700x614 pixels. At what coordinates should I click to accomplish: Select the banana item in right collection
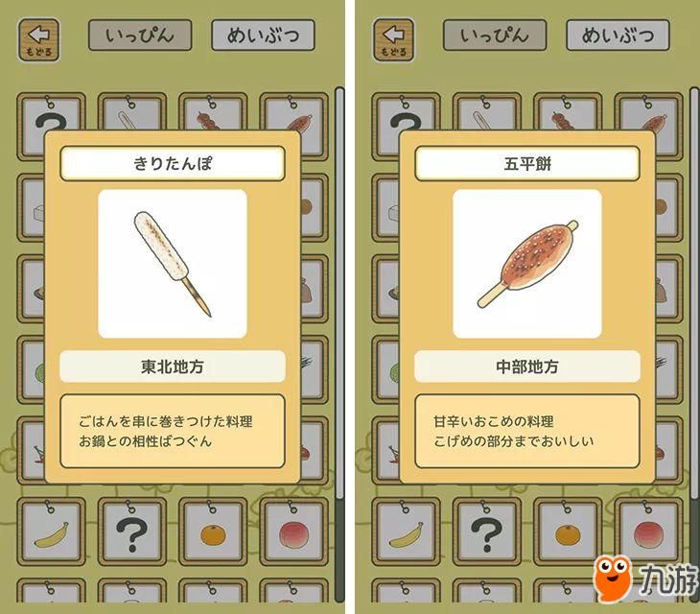(x=407, y=532)
